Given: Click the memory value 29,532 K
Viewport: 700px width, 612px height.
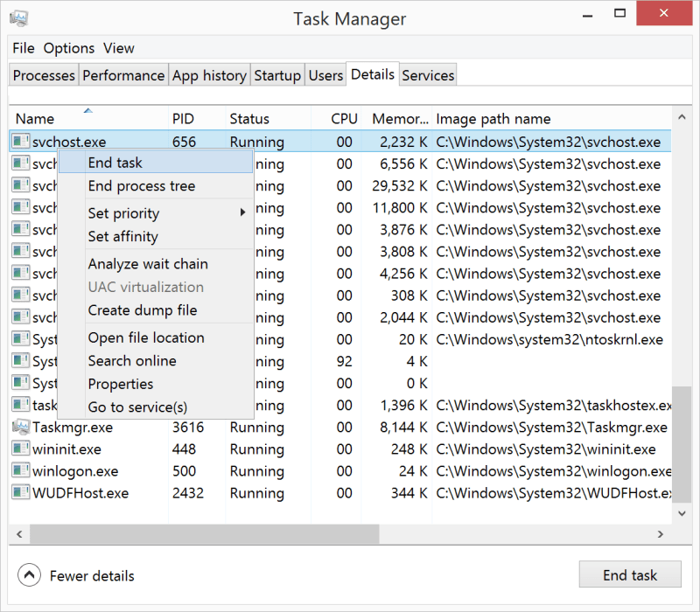Looking at the screenshot, I should point(400,185).
